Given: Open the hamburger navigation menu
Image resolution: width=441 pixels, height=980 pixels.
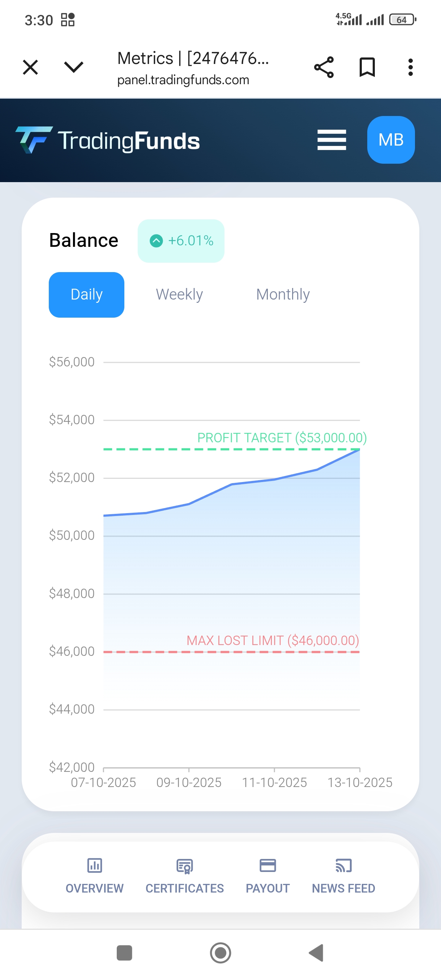Looking at the screenshot, I should click(x=331, y=140).
